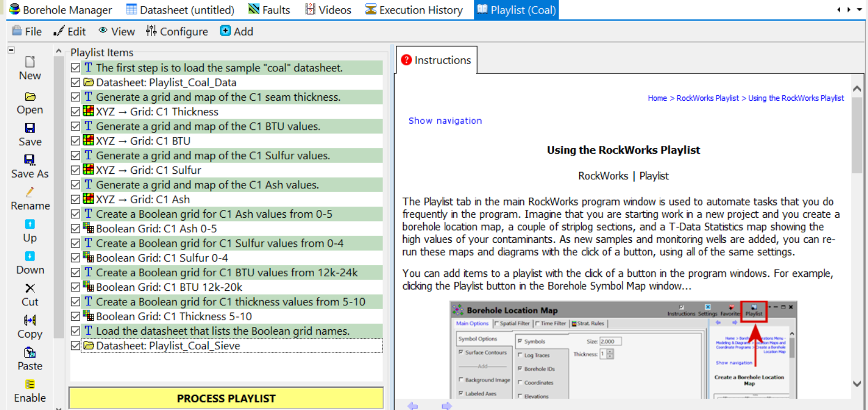Click the Save As icon in the sidebar
Screen dimensions: 868x410
click(x=30, y=160)
